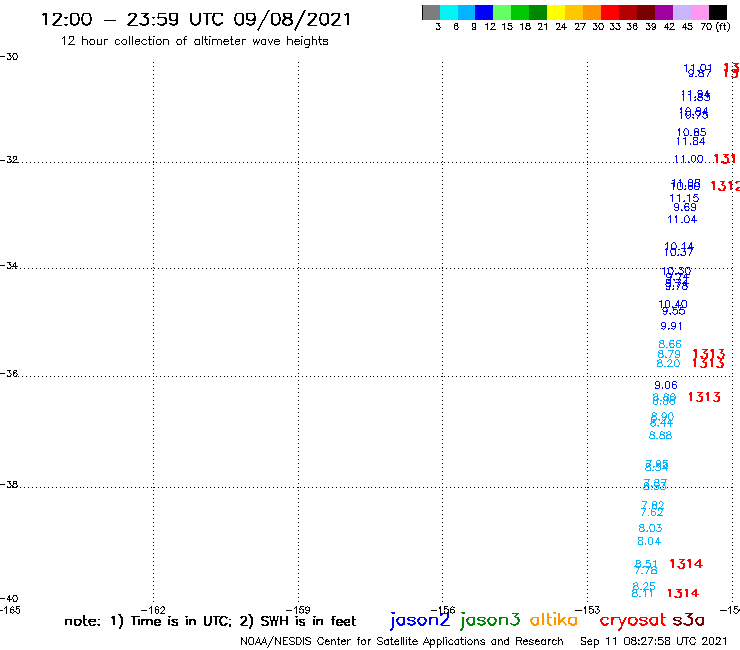The height and width of the screenshot is (650, 740).
Task: Click the latitude label '-30'
Action: 9,57
